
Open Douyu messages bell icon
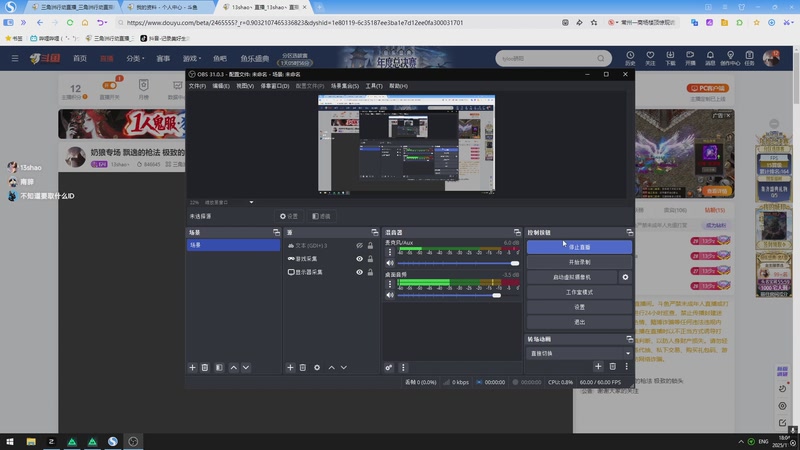pyautogui.click(x=710, y=58)
